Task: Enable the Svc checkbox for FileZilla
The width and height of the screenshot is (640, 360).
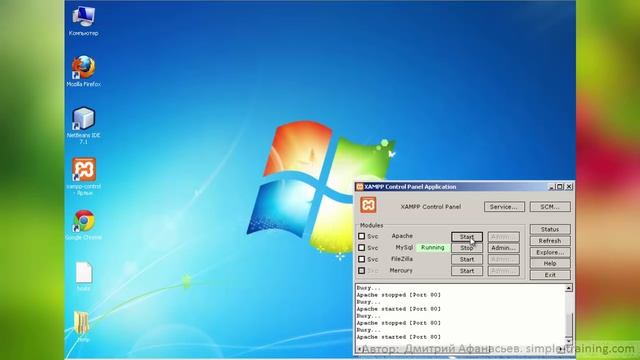Action: tap(361, 259)
